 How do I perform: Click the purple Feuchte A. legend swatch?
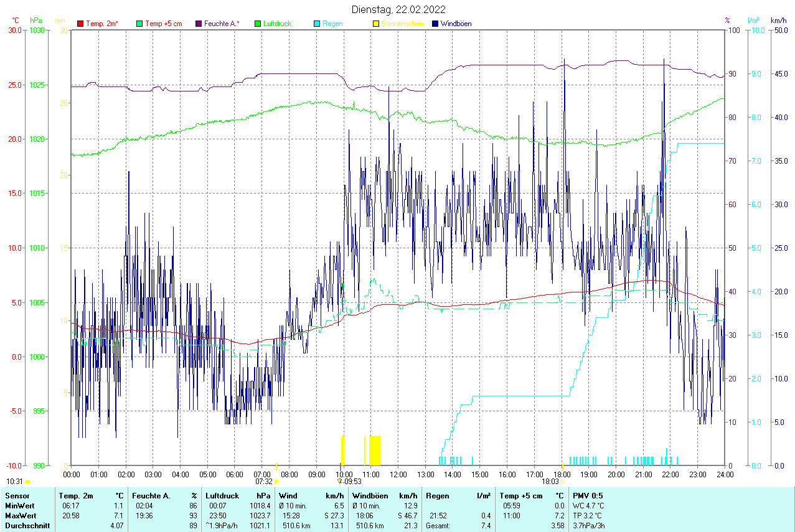tap(199, 24)
